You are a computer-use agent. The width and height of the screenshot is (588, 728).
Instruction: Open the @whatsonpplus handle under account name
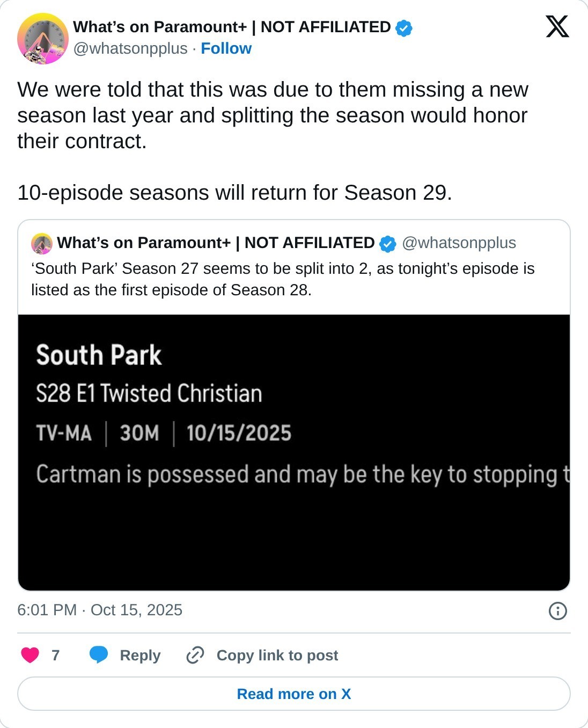tap(130, 48)
